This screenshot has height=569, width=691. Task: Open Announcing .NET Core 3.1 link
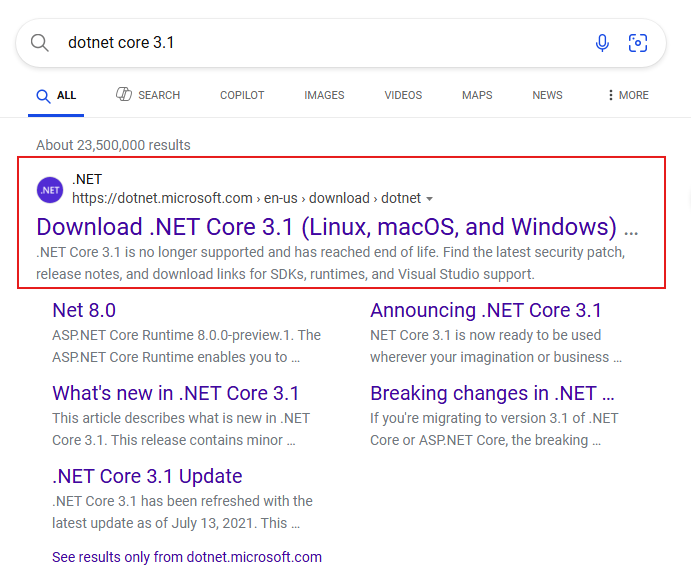pos(486,310)
